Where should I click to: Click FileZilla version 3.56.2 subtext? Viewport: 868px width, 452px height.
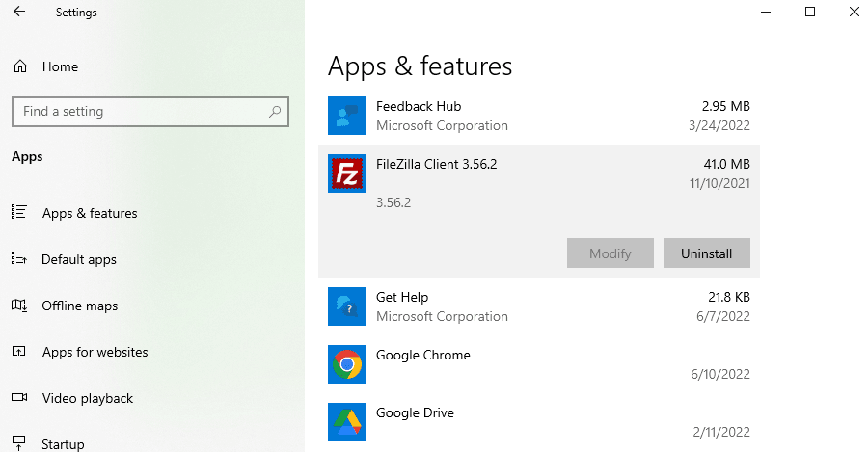pyautogui.click(x=393, y=203)
